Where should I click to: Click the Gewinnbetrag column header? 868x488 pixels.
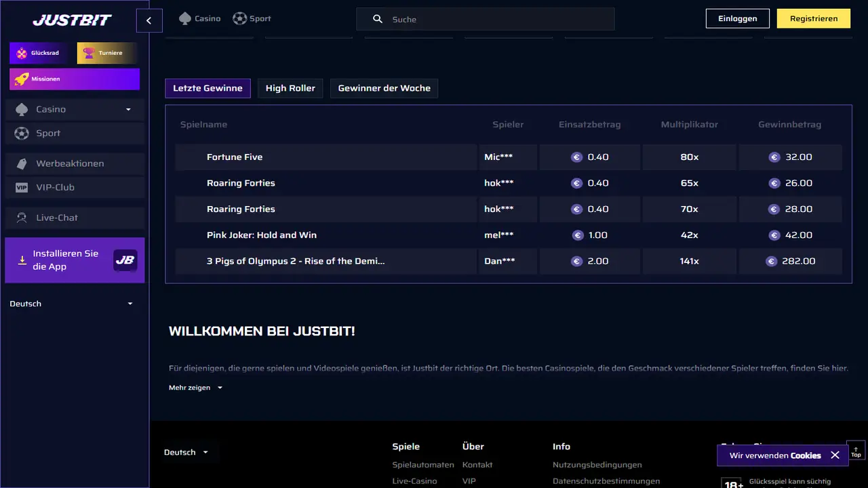point(789,125)
